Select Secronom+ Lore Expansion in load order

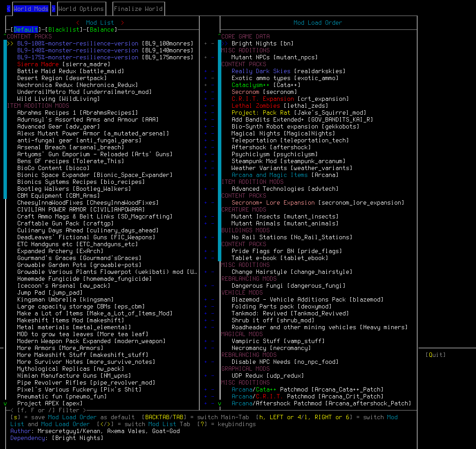[x=318, y=202]
